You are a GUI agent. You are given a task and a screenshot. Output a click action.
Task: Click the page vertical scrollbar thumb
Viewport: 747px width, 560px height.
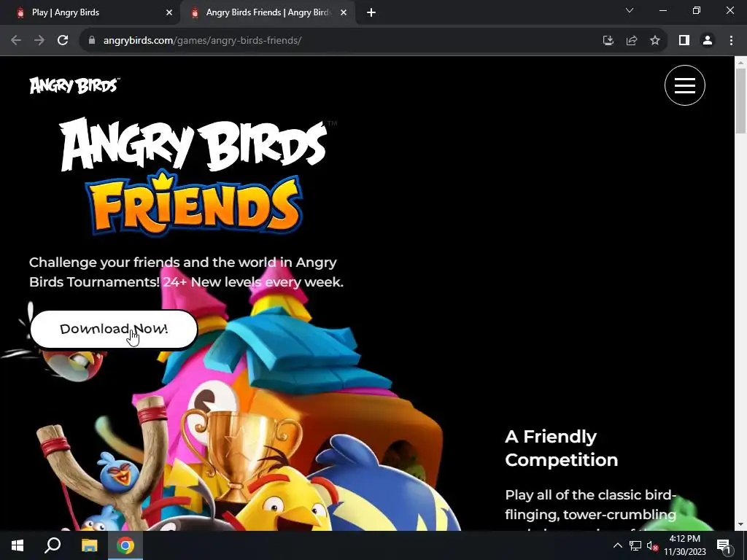click(x=741, y=101)
